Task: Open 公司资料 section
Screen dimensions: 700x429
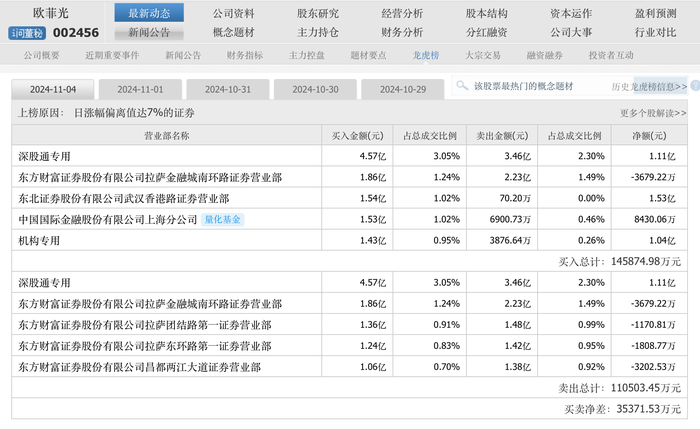Action: point(233,13)
